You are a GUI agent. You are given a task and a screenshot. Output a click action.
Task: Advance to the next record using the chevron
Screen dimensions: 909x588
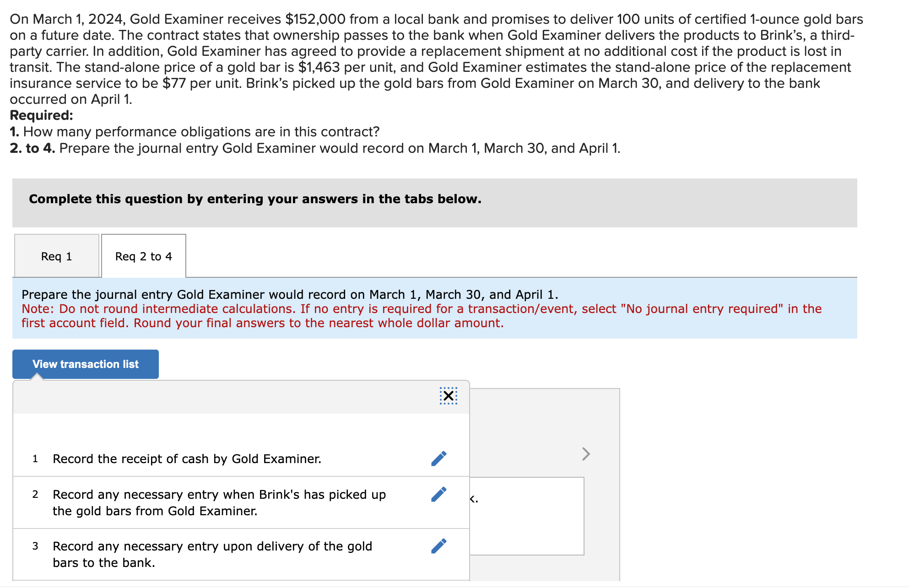[x=586, y=454]
